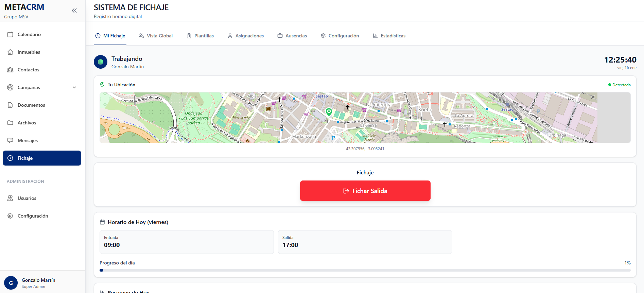Click the Progreso del día progress bar
Viewport: 644px width, 293px height.
(x=365, y=270)
